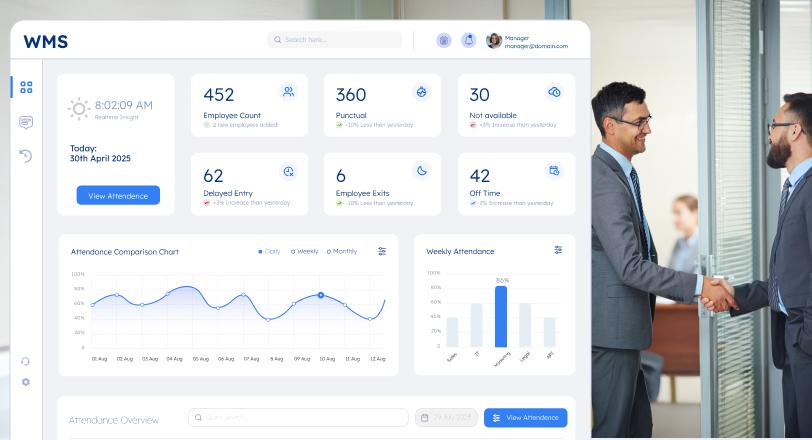Click the manager profile avatar
Screen dimensions: 812x440
(x=494, y=40)
